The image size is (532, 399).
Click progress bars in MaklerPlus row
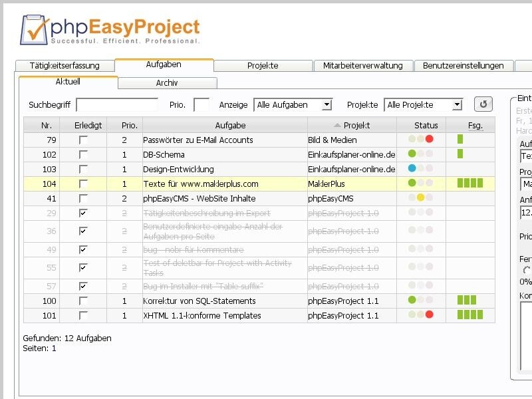[x=470, y=183]
